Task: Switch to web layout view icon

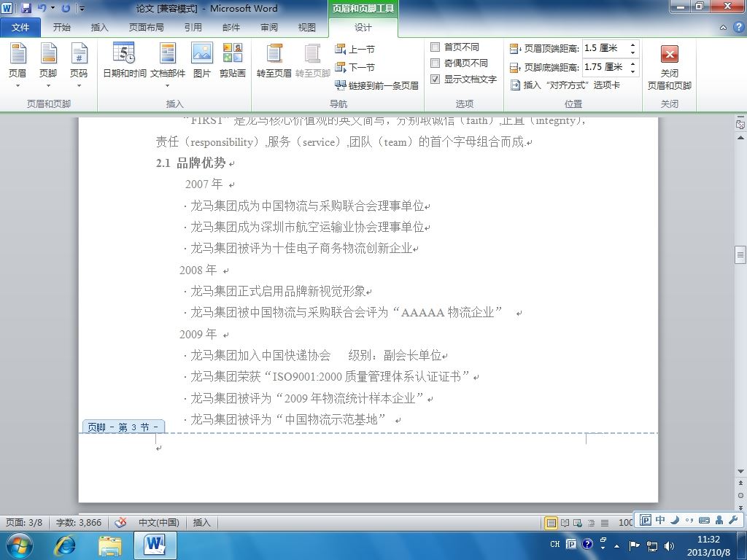Action: point(578,523)
